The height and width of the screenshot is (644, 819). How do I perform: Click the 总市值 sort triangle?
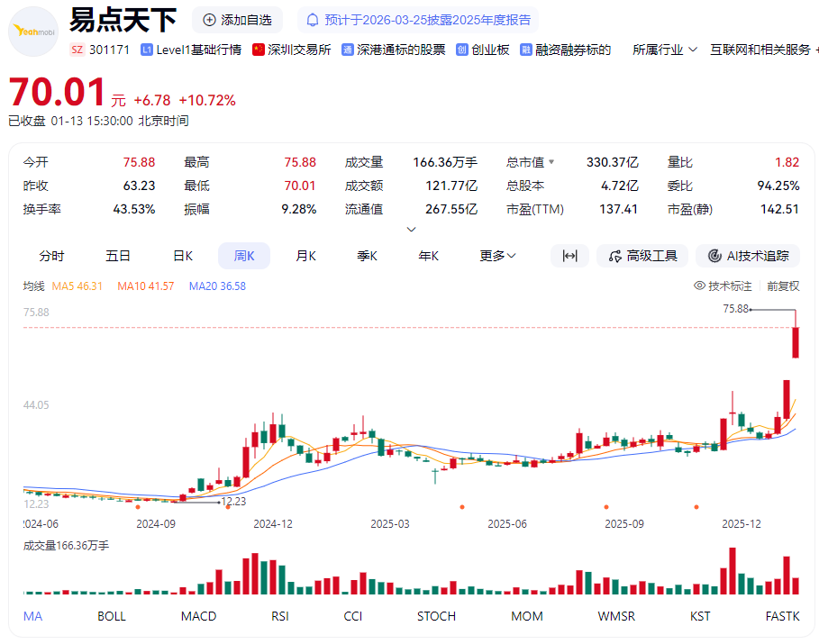point(551,163)
